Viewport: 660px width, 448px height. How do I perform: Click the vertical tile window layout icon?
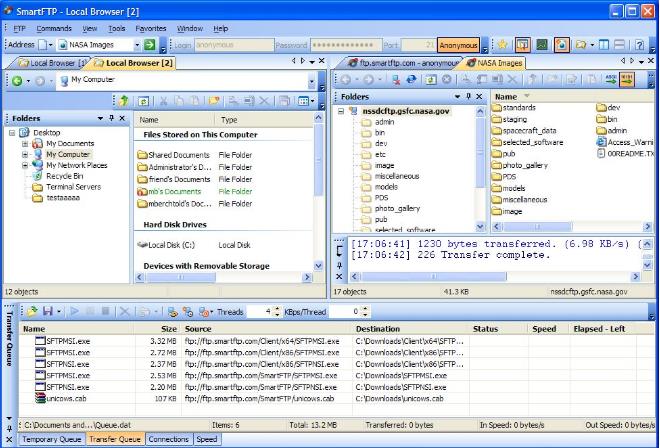[604, 45]
